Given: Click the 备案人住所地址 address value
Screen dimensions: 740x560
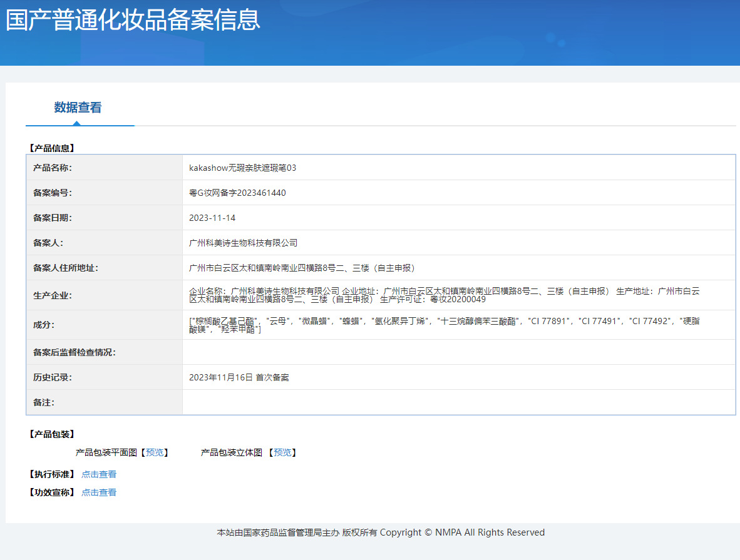Looking at the screenshot, I should click(302, 268).
